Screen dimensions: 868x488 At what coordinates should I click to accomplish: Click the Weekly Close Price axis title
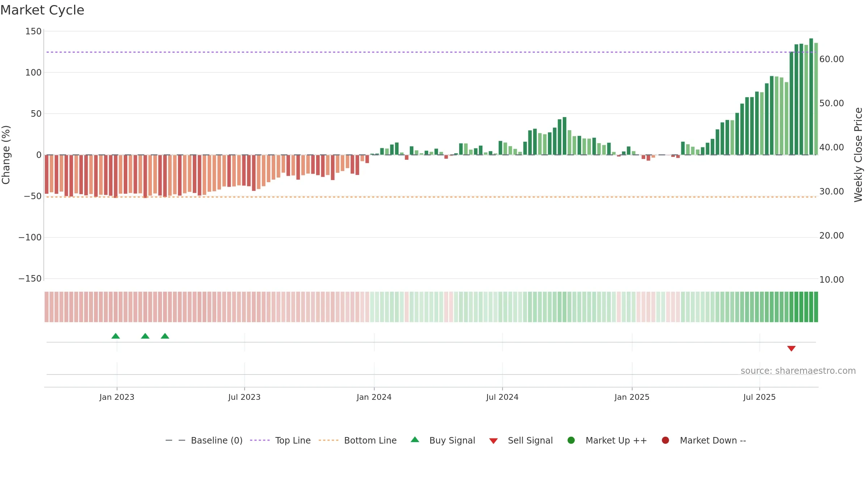[x=858, y=155]
